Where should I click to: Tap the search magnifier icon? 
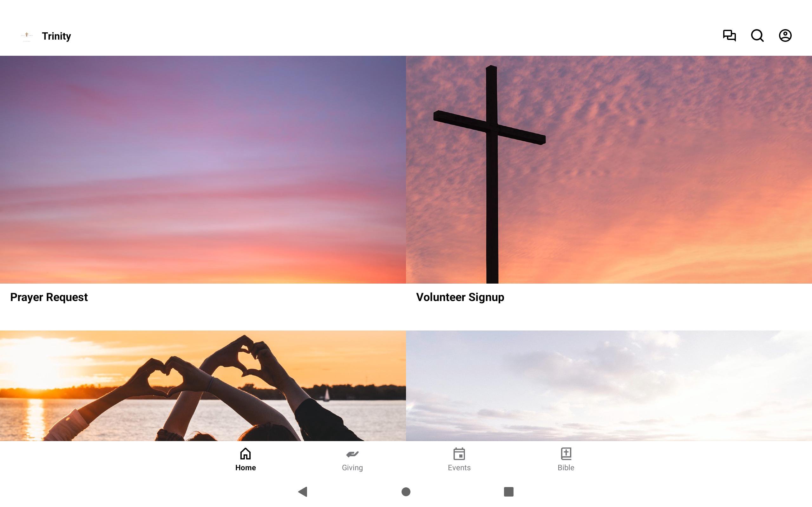757,35
